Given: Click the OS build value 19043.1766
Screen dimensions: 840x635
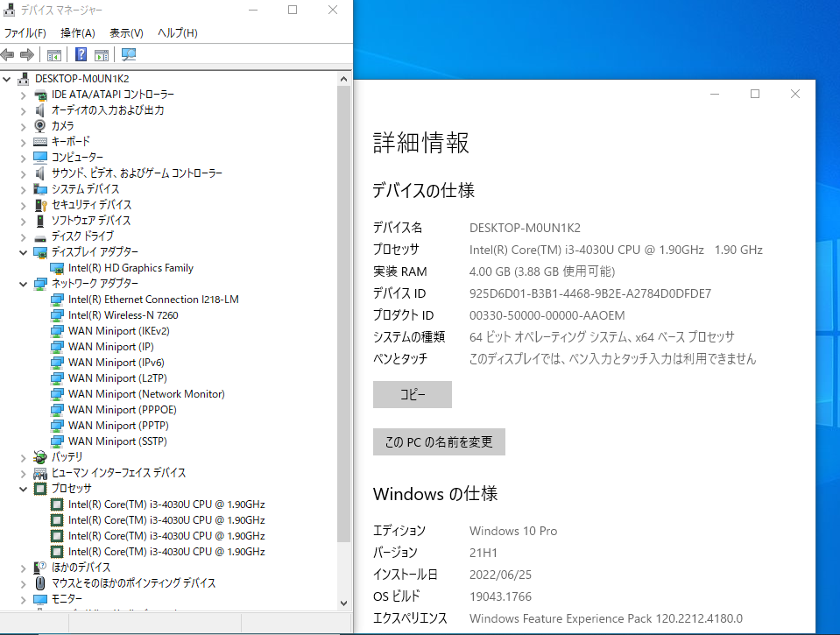Looking at the screenshot, I should pos(500,596).
